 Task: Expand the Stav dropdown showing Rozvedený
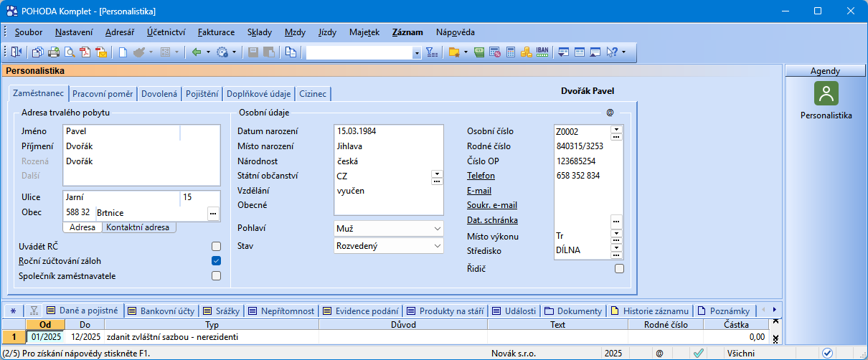pyautogui.click(x=438, y=246)
